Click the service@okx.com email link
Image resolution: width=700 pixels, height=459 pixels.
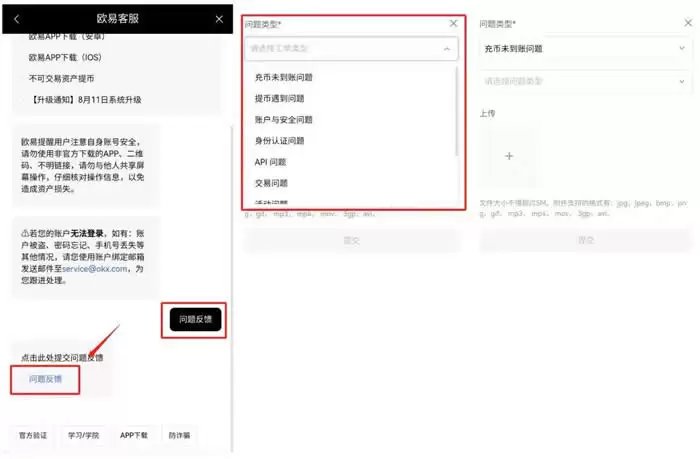pos(95,269)
